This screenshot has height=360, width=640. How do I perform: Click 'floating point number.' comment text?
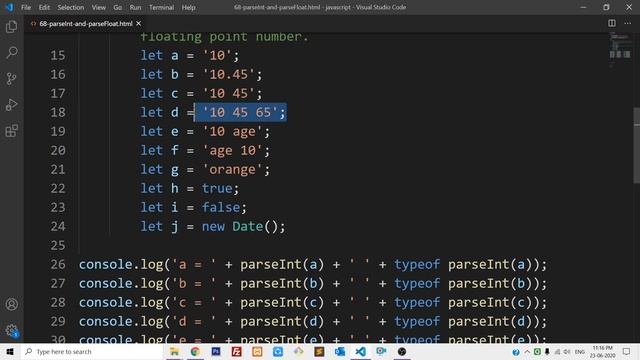pyautogui.click(x=224, y=37)
